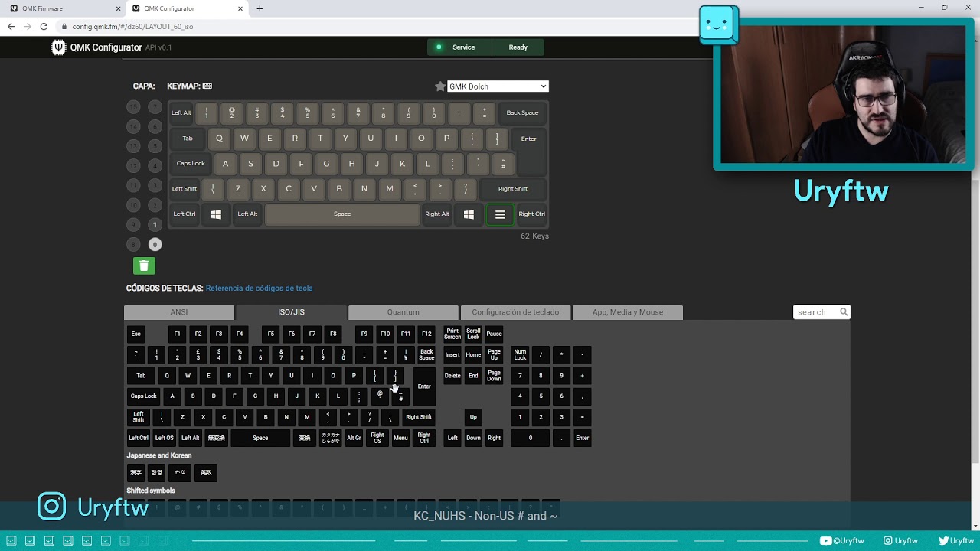The width and height of the screenshot is (980, 551).
Task: Click the browser back arrow
Action: (x=11, y=26)
